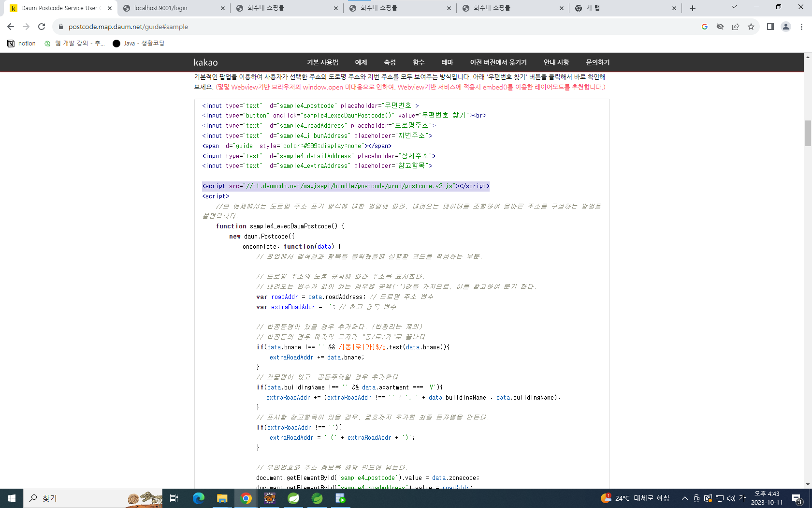The width and height of the screenshot is (812, 508).
Task: Go forward to the next page
Action: (x=26, y=27)
